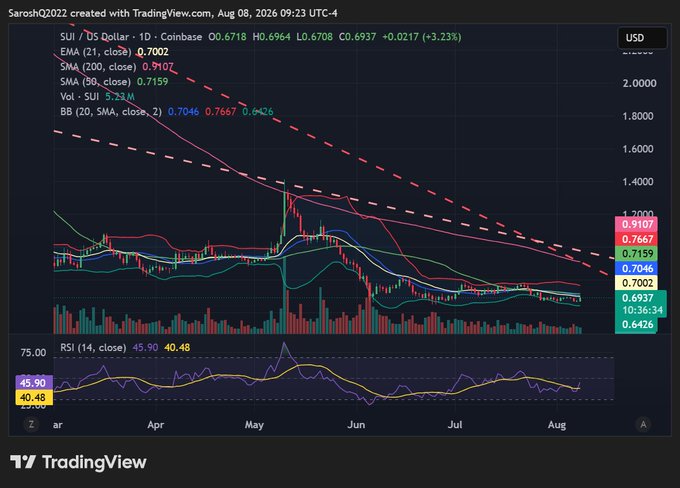
Task: Click the 0.7159 green price label
Action: 636,253
